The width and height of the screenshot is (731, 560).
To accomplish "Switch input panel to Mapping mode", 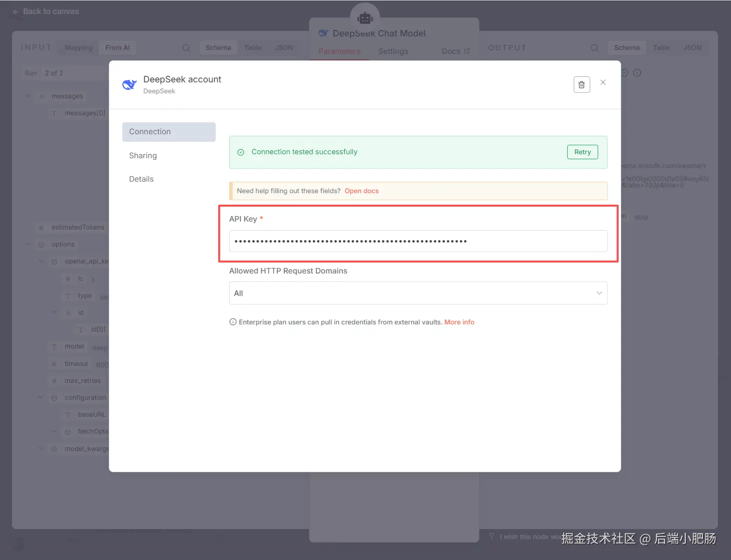I will tap(78, 48).
